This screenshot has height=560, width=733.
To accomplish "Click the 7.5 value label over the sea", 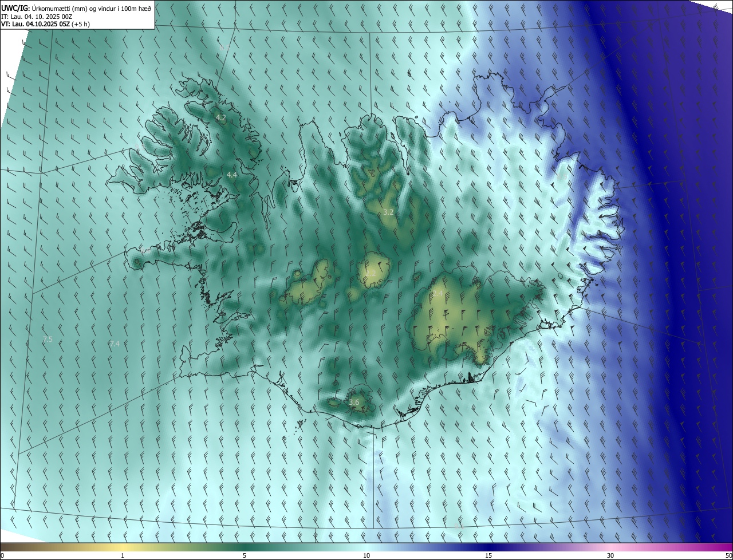I will [48, 340].
